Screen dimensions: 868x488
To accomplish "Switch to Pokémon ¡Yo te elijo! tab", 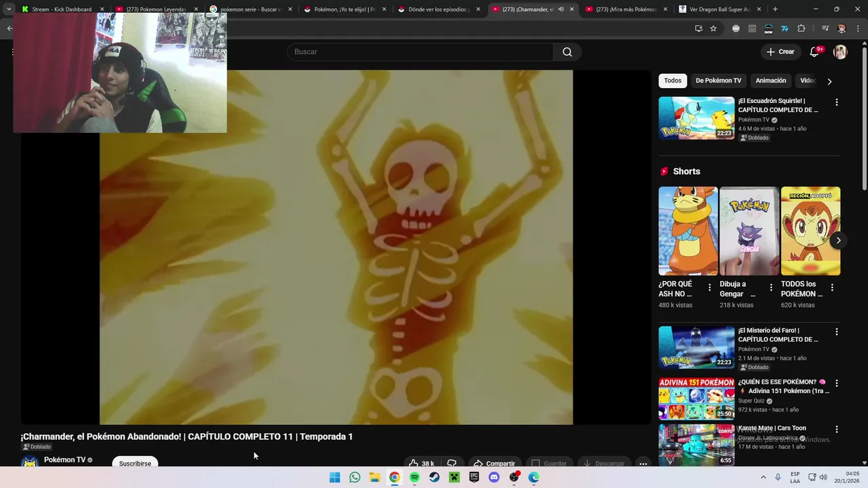I will coord(344,9).
